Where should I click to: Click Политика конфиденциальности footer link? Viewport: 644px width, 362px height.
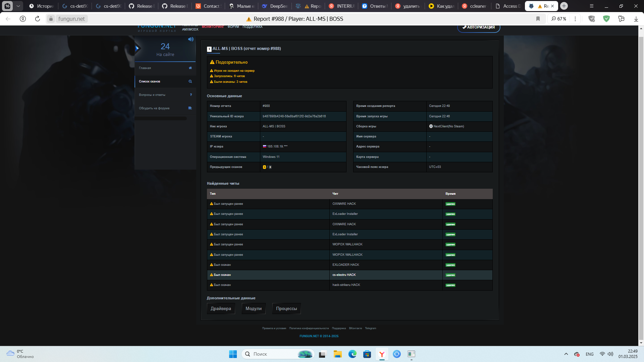pyautogui.click(x=309, y=328)
